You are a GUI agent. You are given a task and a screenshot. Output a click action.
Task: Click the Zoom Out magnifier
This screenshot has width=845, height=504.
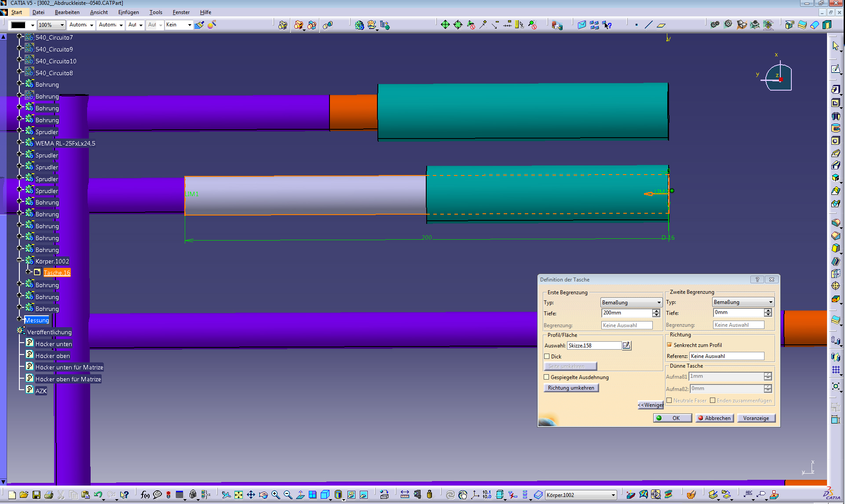pos(288,495)
